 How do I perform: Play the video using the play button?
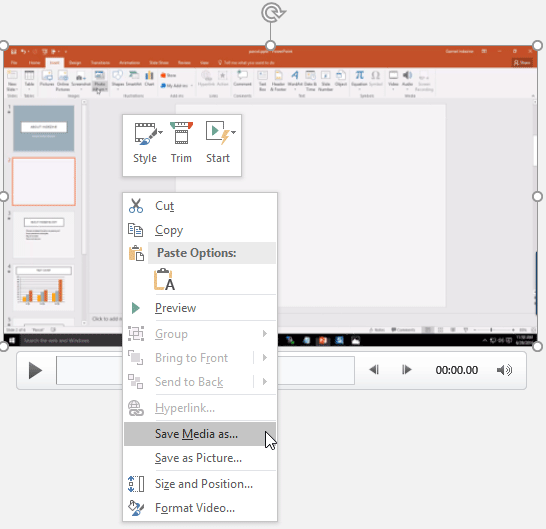coord(35,370)
